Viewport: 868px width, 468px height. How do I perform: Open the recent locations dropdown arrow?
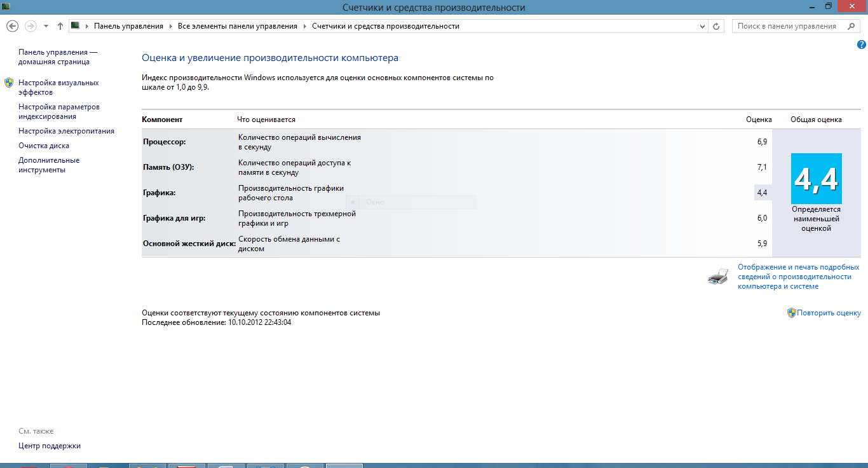[46, 27]
